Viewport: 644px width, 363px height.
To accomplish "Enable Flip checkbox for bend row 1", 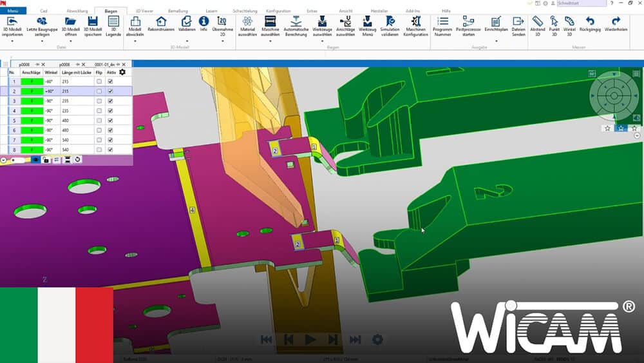I will pyautogui.click(x=99, y=82).
